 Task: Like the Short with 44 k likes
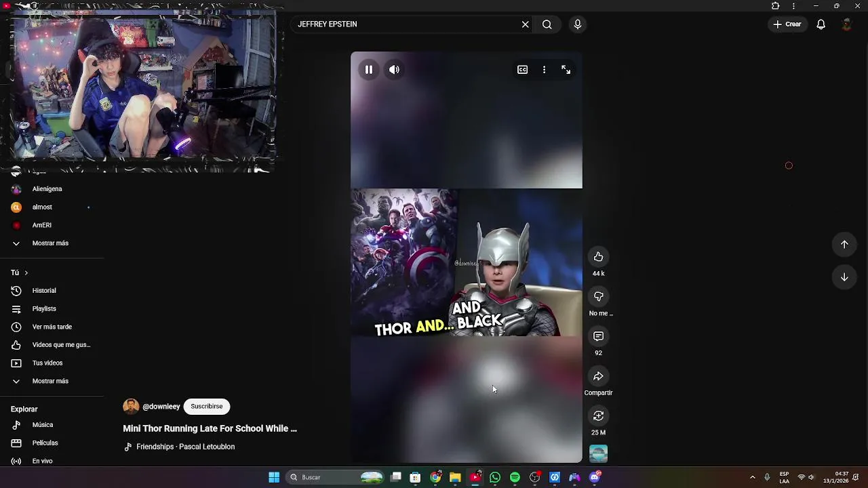tap(598, 257)
